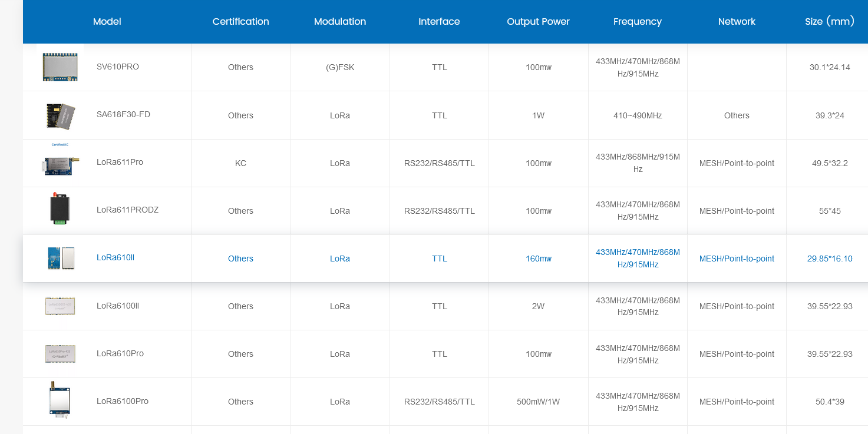868x434 pixels.
Task: Click the SA618F30-FD module photo
Action: point(60,115)
